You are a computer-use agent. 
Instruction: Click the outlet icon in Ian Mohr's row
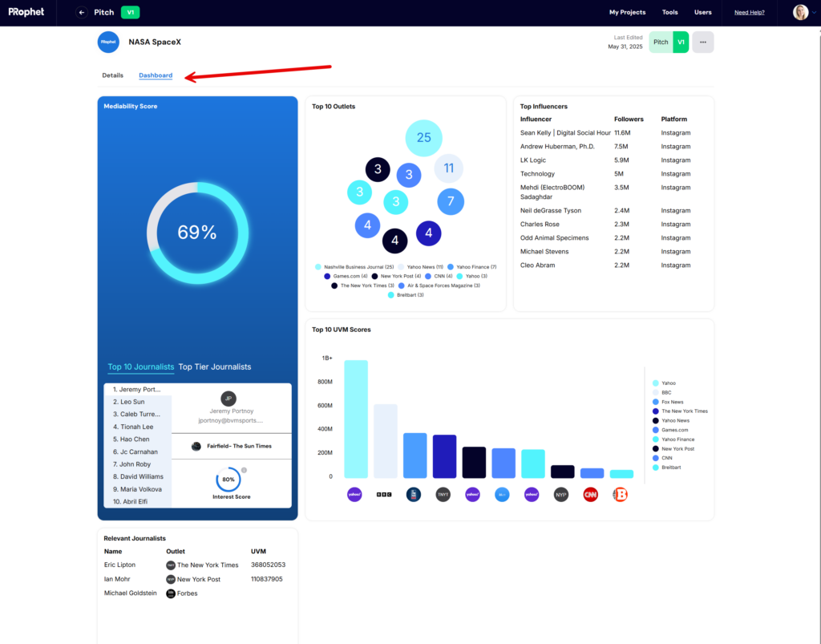point(171,580)
